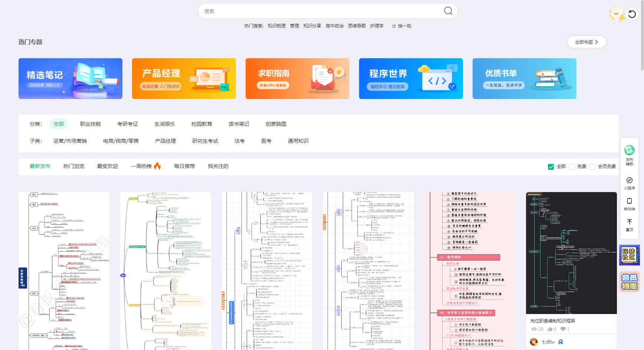Check the 会员免费 filter checkbox

[x=592, y=167]
